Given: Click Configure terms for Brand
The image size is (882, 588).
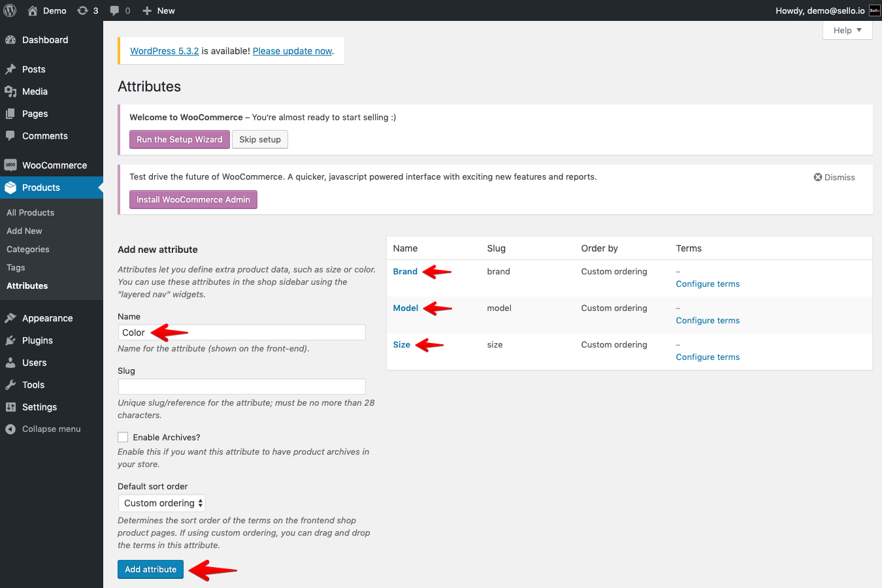Looking at the screenshot, I should pos(708,284).
